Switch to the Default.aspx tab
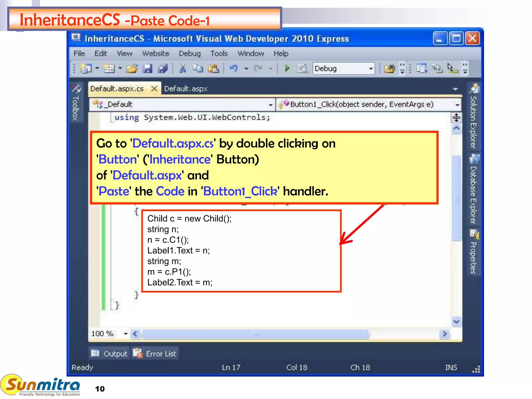This screenshot has width=532, height=399. coord(186,89)
